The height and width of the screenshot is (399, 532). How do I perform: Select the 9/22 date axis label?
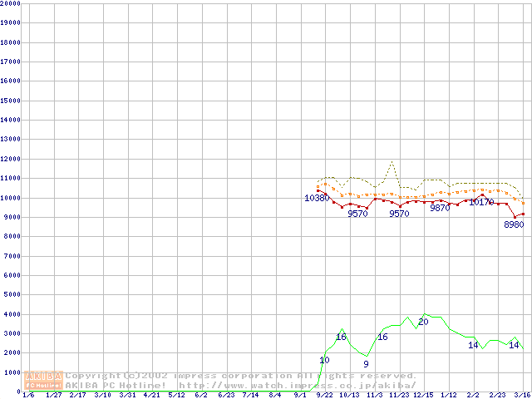(x=325, y=396)
